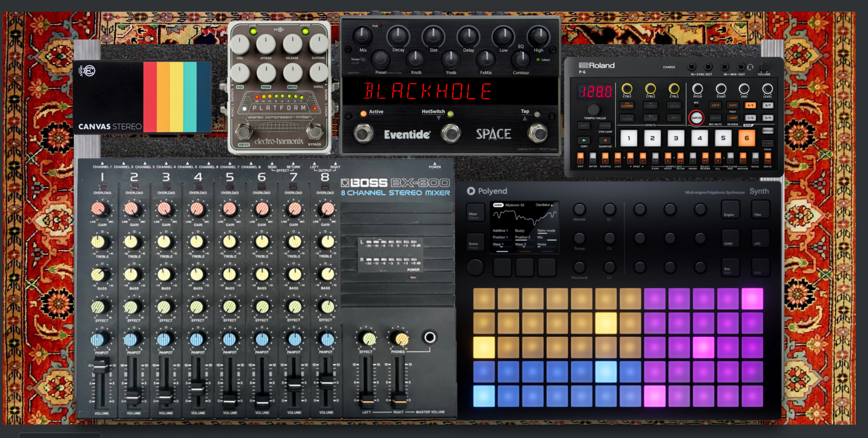Choose bank B/F on the Roland P-6
The height and width of the screenshot is (438, 868).
(768, 105)
